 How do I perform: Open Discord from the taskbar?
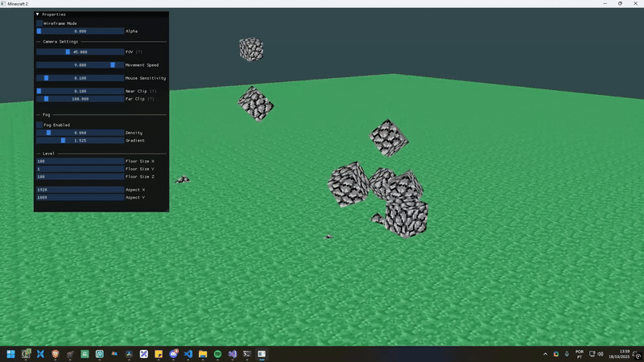pos(173,354)
